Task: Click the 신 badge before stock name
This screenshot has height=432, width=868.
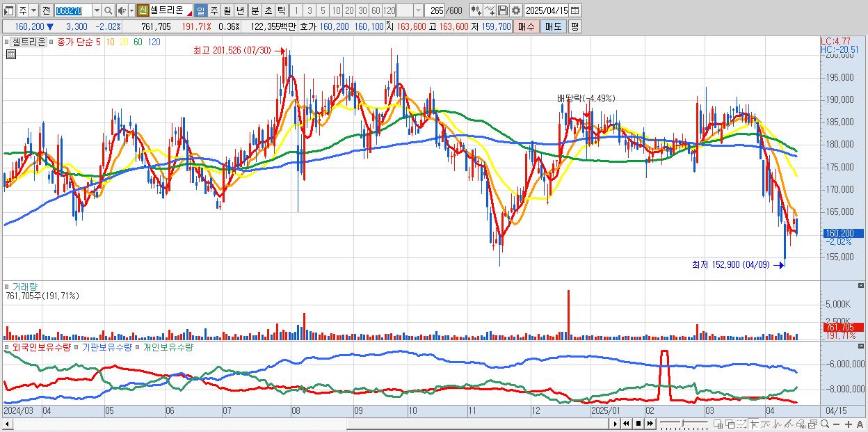Action: click(x=142, y=10)
